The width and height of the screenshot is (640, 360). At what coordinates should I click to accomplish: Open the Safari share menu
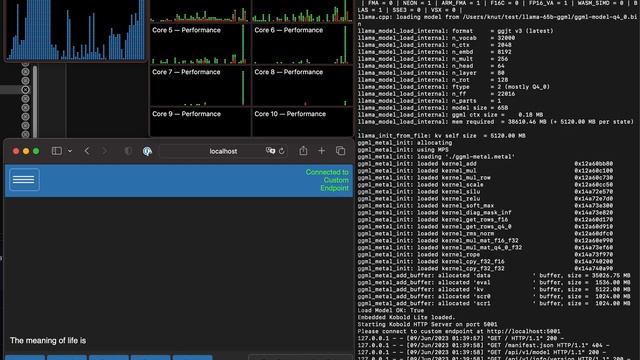[303, 151]
